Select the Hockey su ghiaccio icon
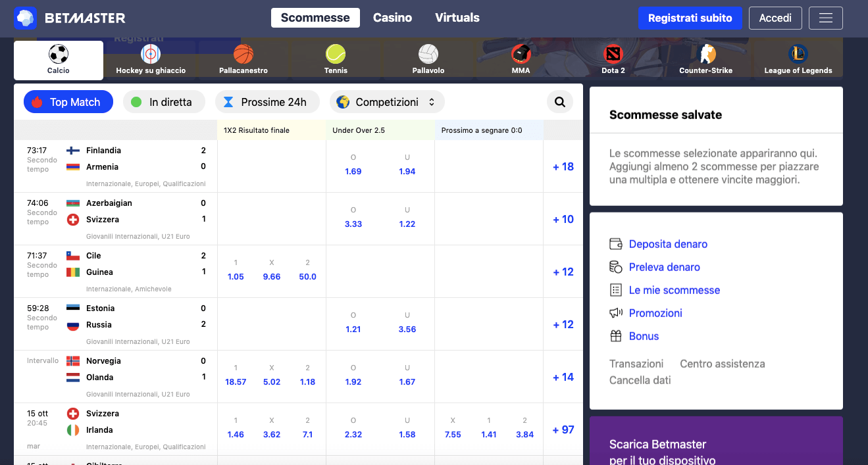This screenshot has height=465, width=868. (x=151, y=60)
